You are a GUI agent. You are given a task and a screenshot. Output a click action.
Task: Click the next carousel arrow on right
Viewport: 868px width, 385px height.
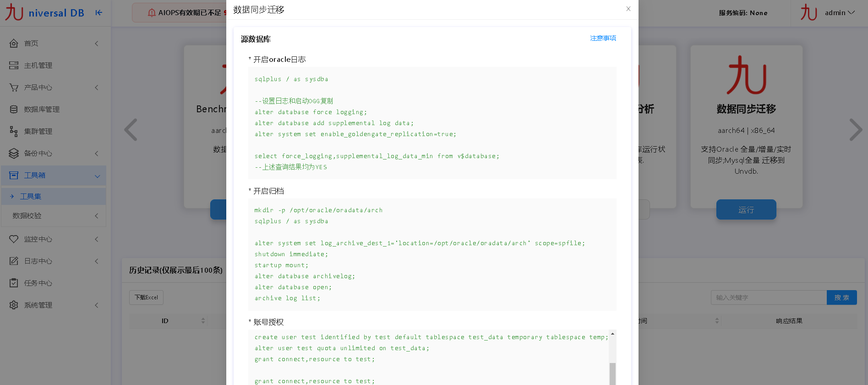pyautogui.click(x=855, y=130)
